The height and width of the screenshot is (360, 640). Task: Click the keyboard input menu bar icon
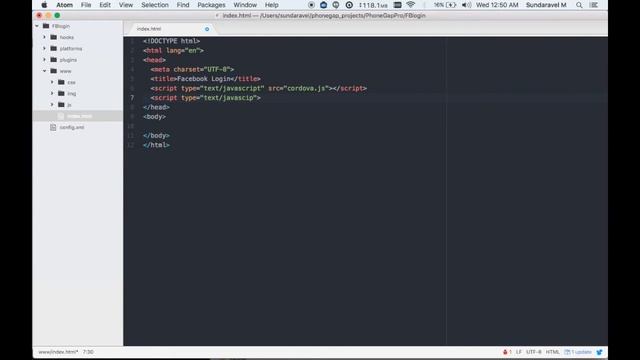[x=397, y=5]
